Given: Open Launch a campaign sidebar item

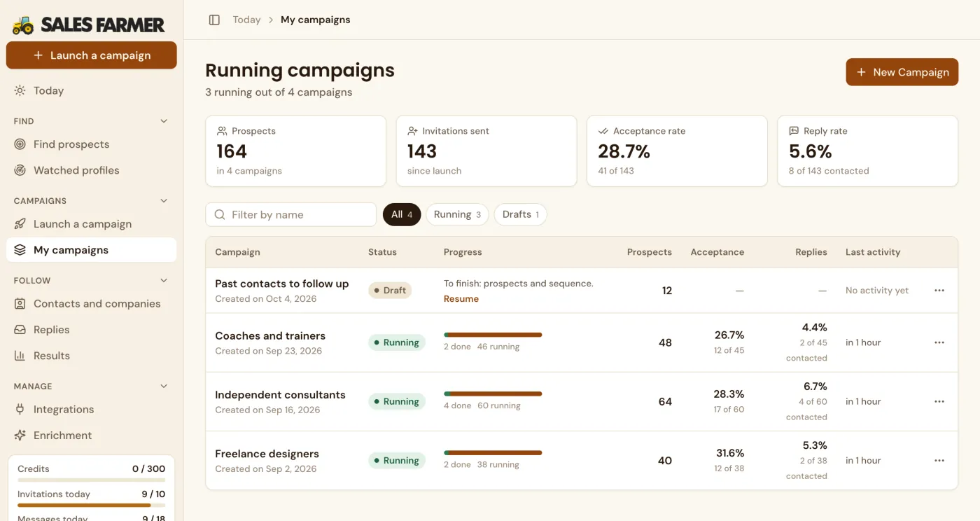Looking at the screenshot, I should pos(91,224).
